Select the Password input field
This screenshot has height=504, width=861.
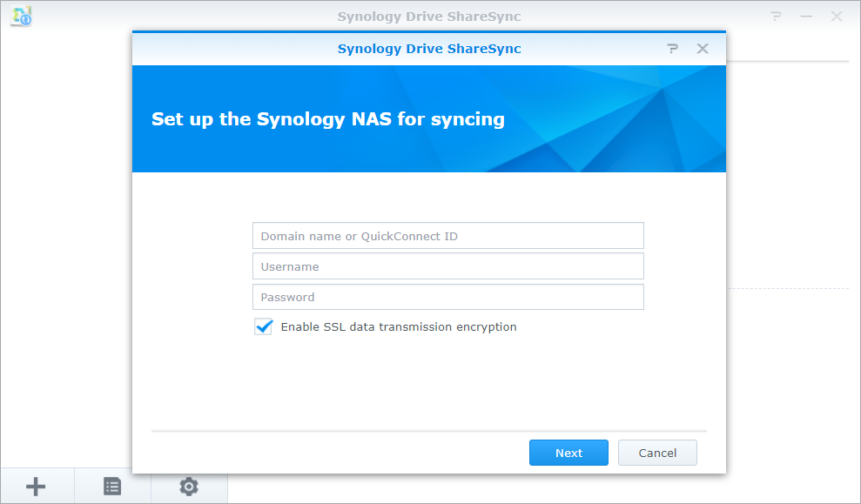447,297
